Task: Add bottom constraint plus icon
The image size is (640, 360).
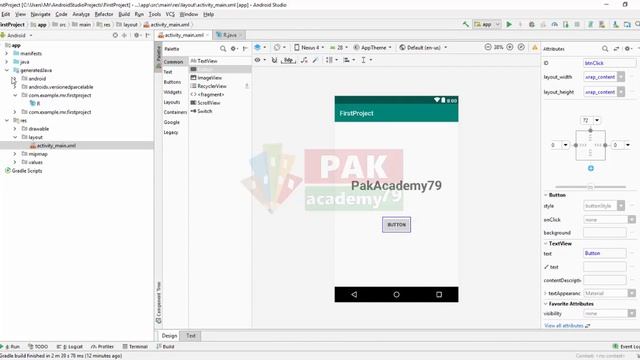Action: pos(591,168)
